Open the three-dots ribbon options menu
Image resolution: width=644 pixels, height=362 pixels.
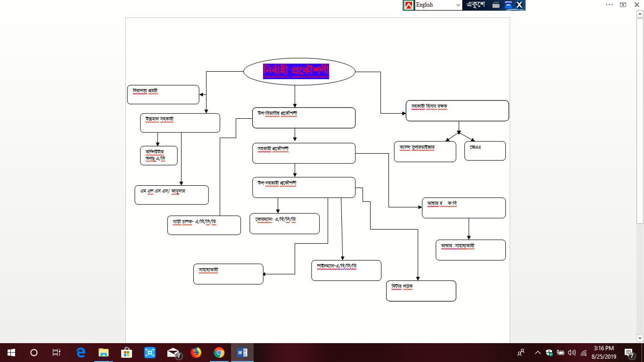pyautogui.click(x=609, y=4)
